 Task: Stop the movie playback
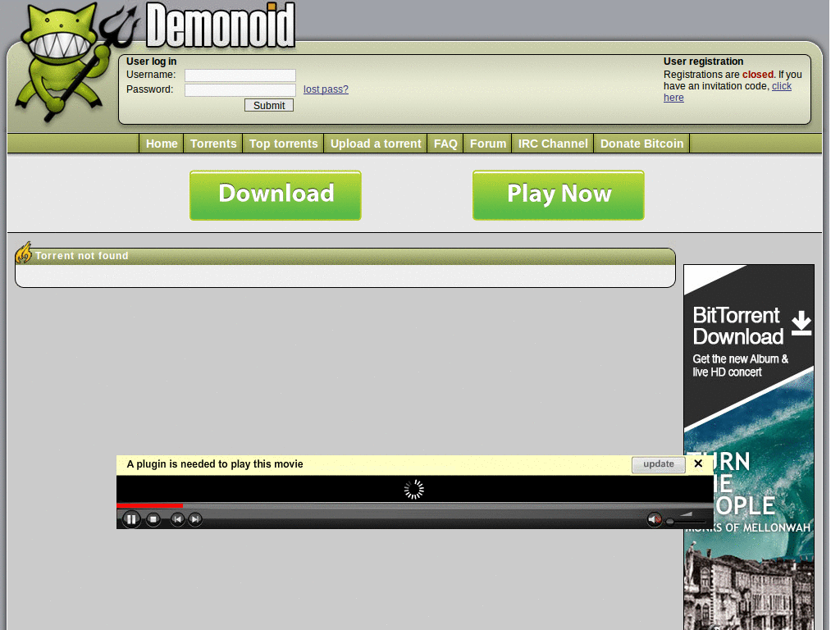point(153,519)
